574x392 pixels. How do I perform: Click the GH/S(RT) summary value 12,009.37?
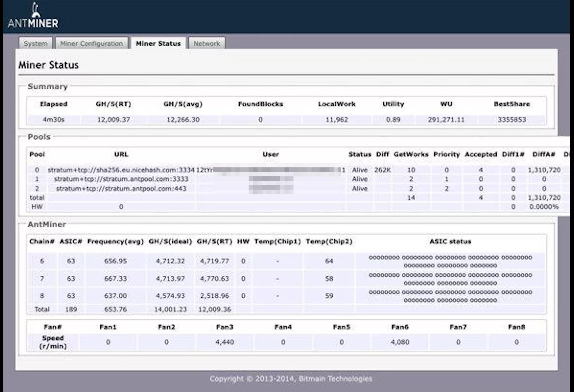(x=114, y=120)
